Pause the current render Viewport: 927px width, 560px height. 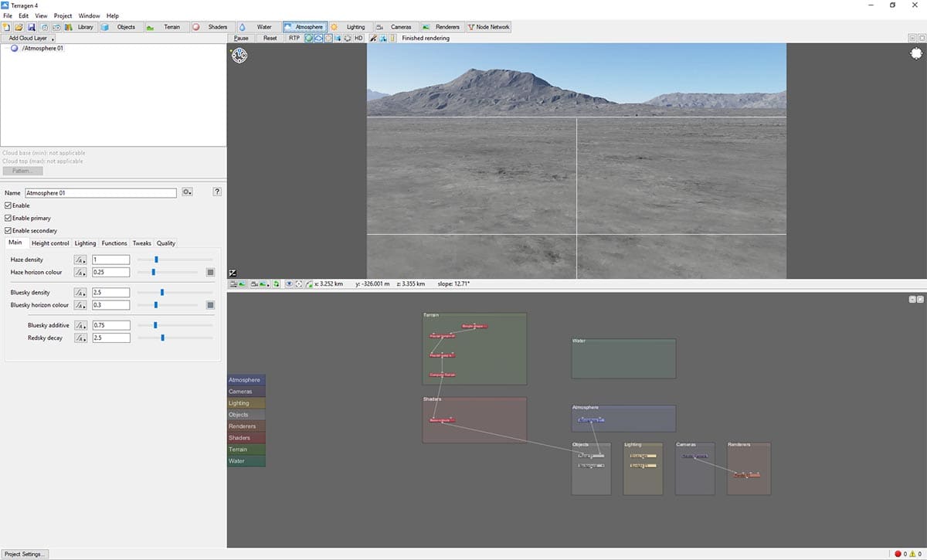[x=241, y=38]
